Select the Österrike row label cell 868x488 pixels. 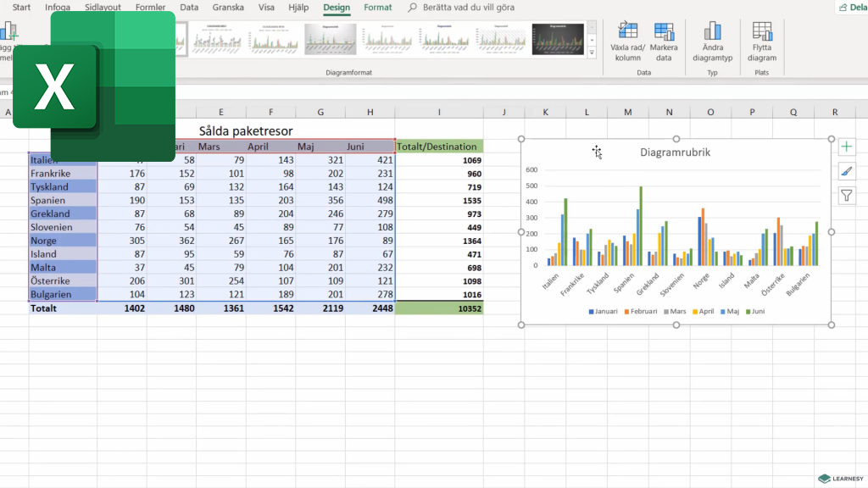pos(63,281)
